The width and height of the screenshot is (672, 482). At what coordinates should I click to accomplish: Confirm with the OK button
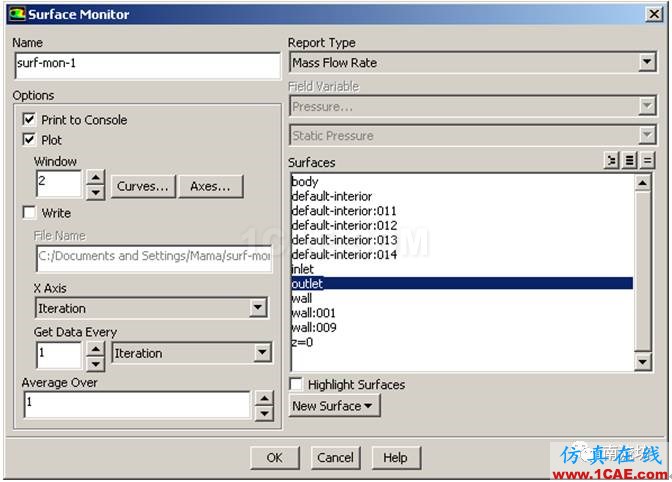tap(275, 458)
